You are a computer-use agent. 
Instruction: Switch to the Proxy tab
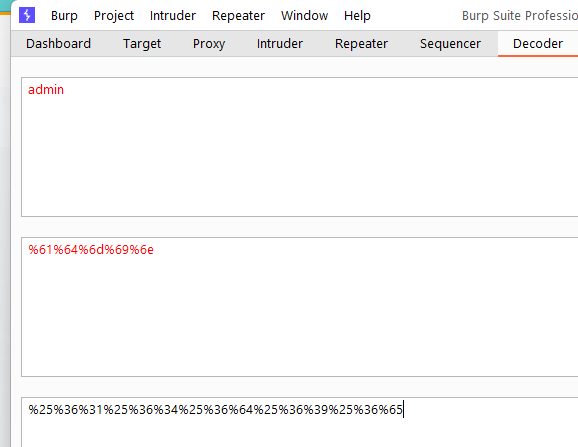tap(209, 44)
